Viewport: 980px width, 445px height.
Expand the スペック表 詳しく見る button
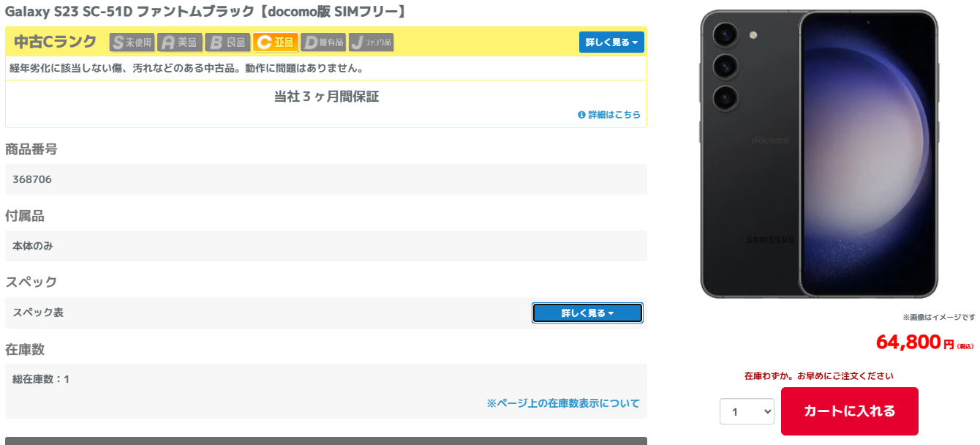pyautogui.click(x=587, y=313)
